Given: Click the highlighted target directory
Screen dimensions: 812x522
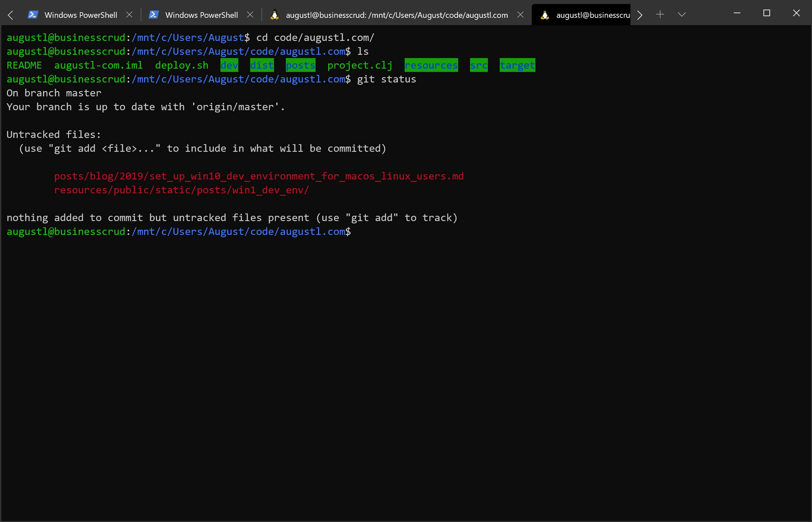Looking at the screenshot, I should [517, 65].
